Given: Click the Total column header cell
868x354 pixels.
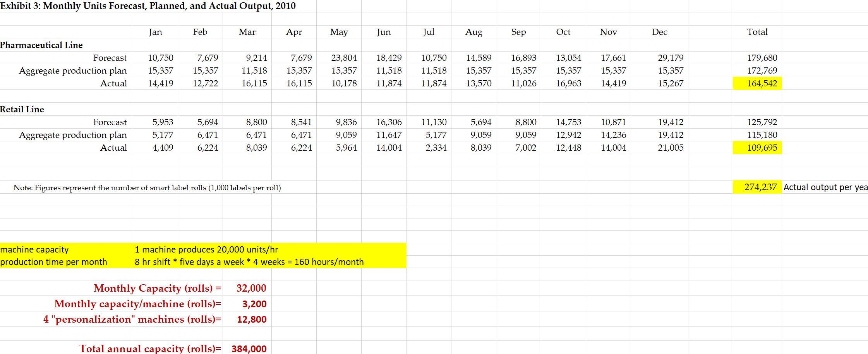Looking at the screenshot, I should point(757,32).
